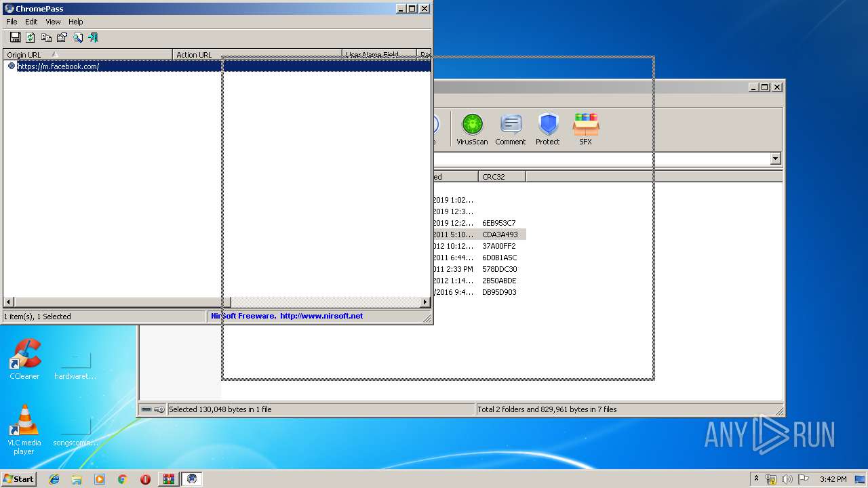
Task: Sort WinRAR list by CRC32 column
Action: coord(502,177)
